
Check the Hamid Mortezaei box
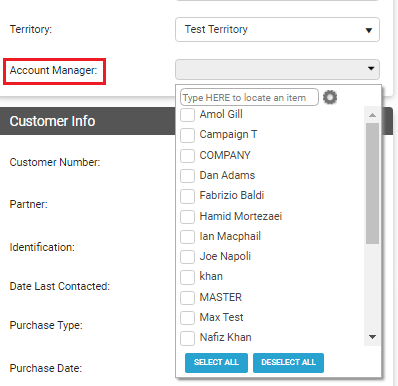(187, 217)
